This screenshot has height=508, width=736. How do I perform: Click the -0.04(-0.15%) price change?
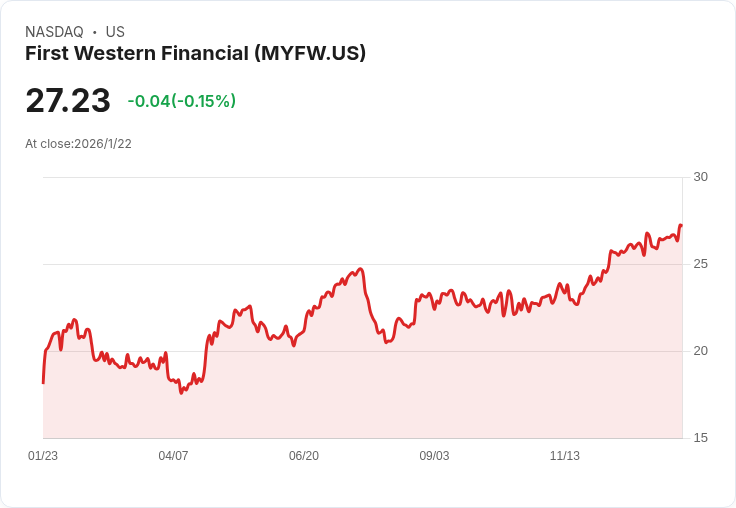(x=182, y=101)
